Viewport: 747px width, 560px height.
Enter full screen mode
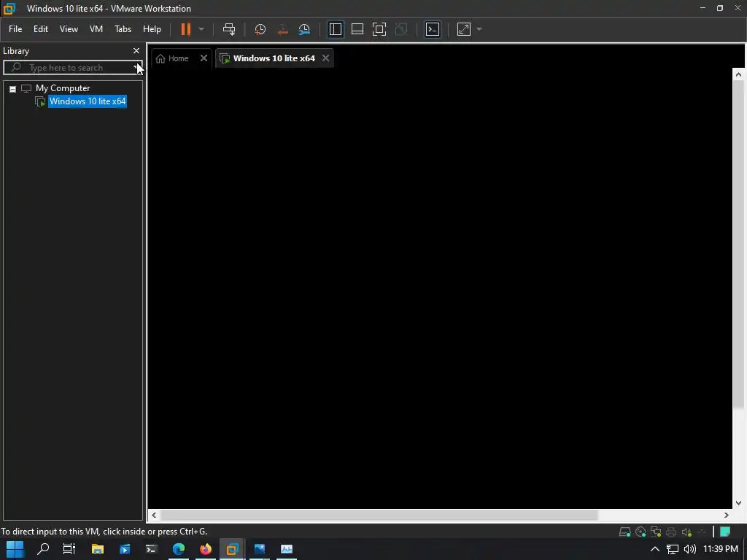point(379,29)
